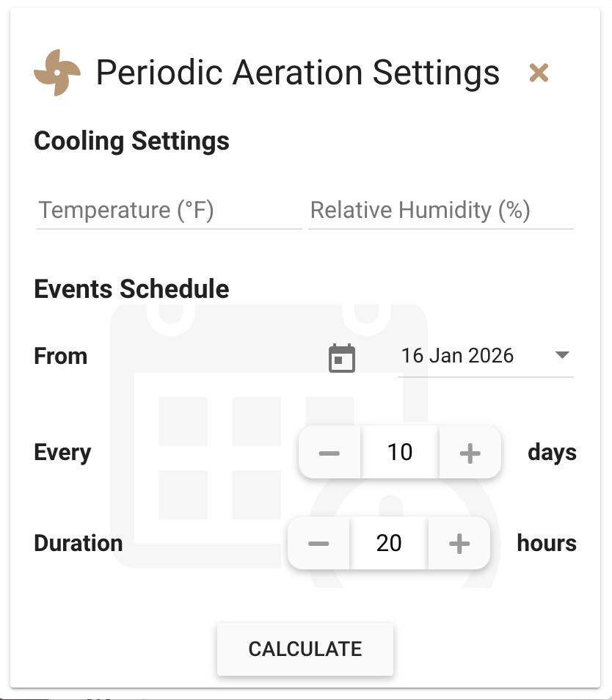
Task: Click the From label
Action: [x=61, y=357]
